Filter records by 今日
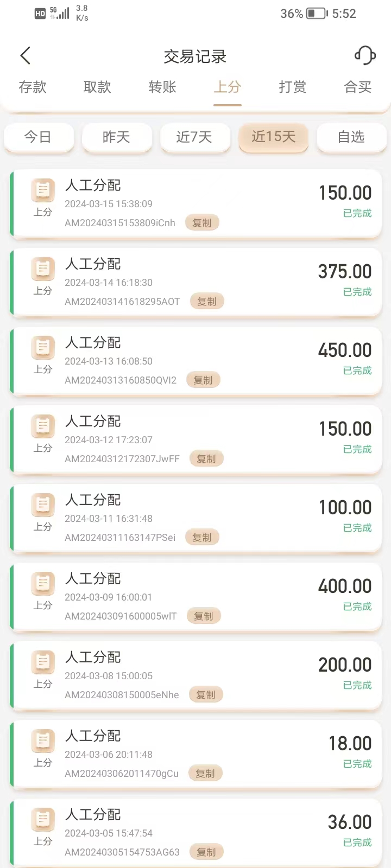391x868 pixels. tap(39, 137)
